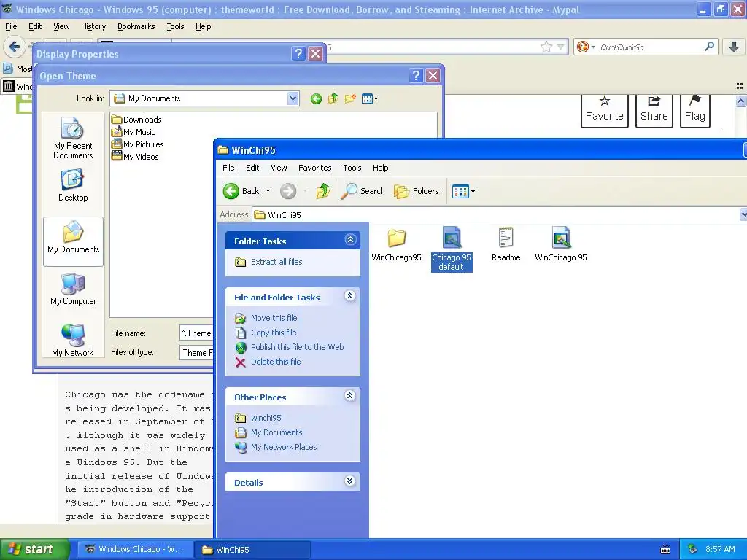
Task: Go up one folder in WinChi95 toolbar
Action: (323, 192)
